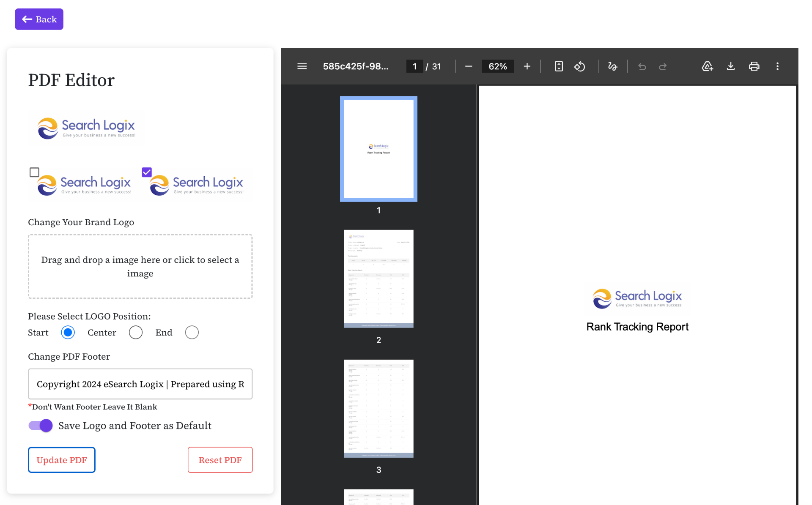Screen dimensions: 812x505
Task: Uncheck the second Search Logix logo checkbox
Action: [147, 172]
